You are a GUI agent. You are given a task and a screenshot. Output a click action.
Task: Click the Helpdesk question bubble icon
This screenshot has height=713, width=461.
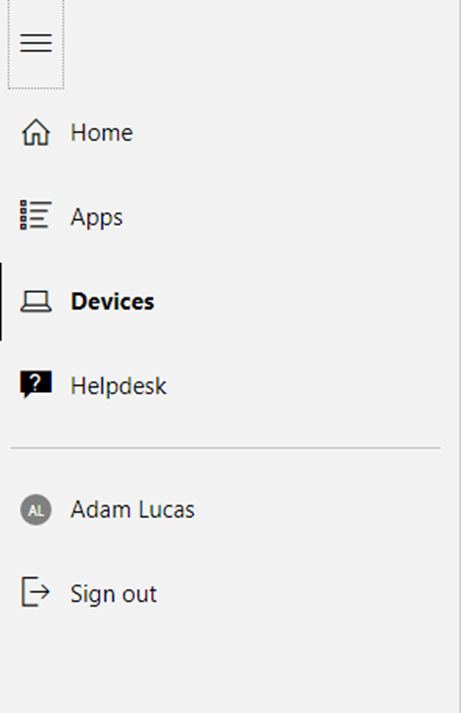(36, 385)
